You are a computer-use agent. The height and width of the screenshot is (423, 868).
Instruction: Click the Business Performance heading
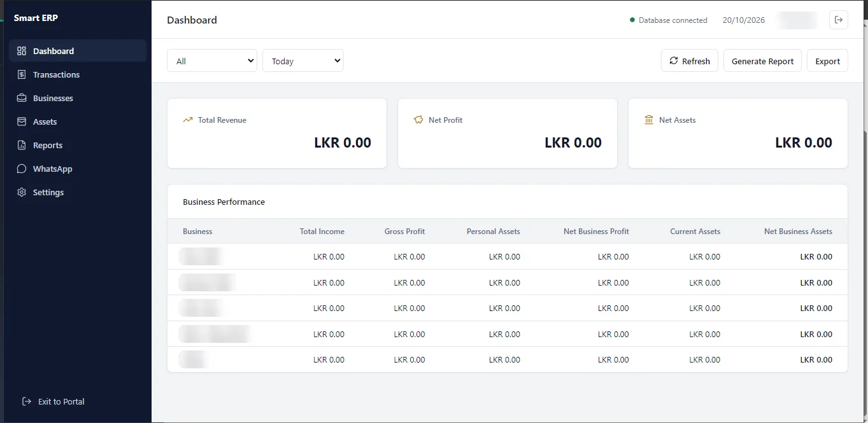tap(224, 202)
